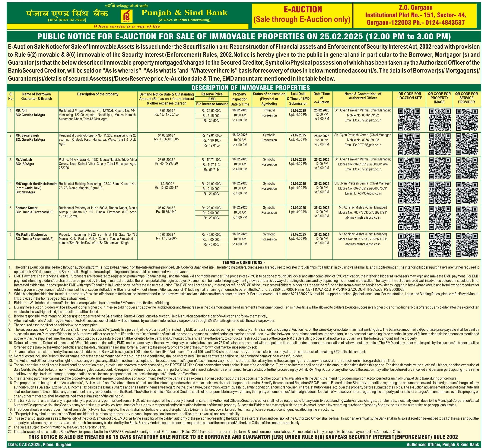Click reserve price 'Rs. 40,00,000/-'

(212, 235)
